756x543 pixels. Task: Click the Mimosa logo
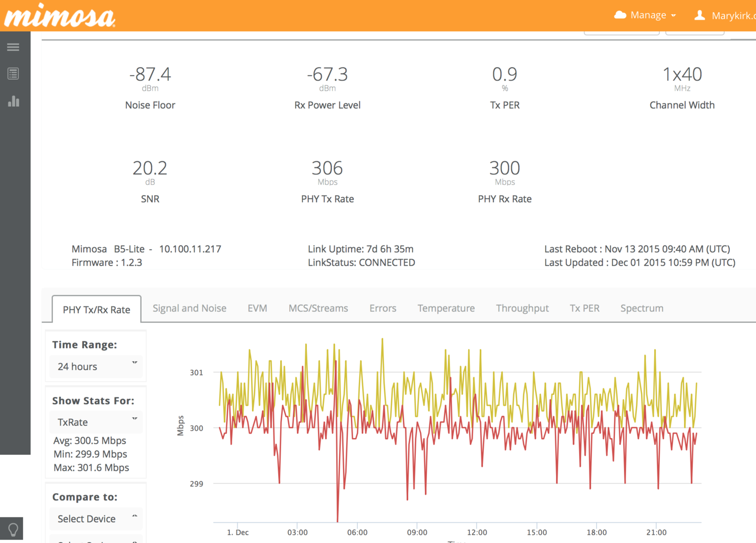(x=59, y=16)
